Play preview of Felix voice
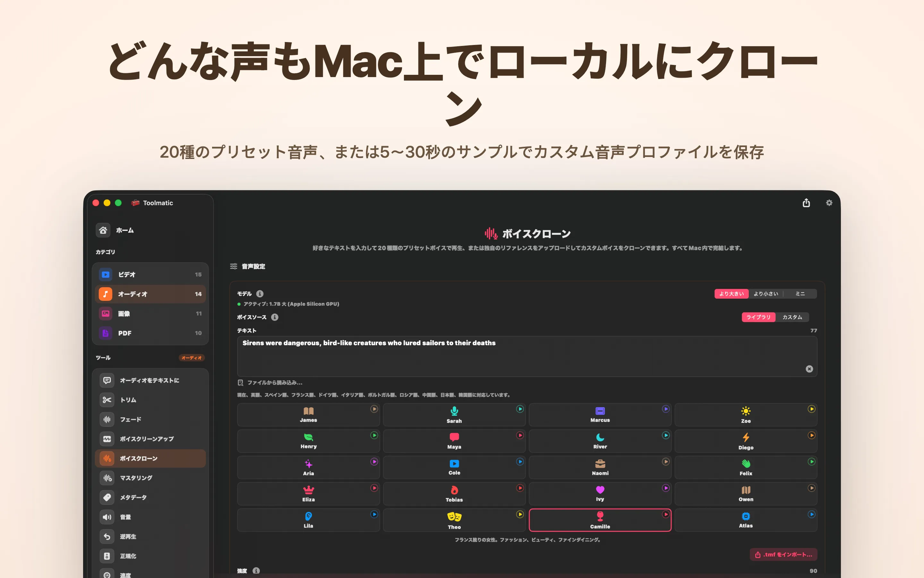924x578 pixels. 812,462
